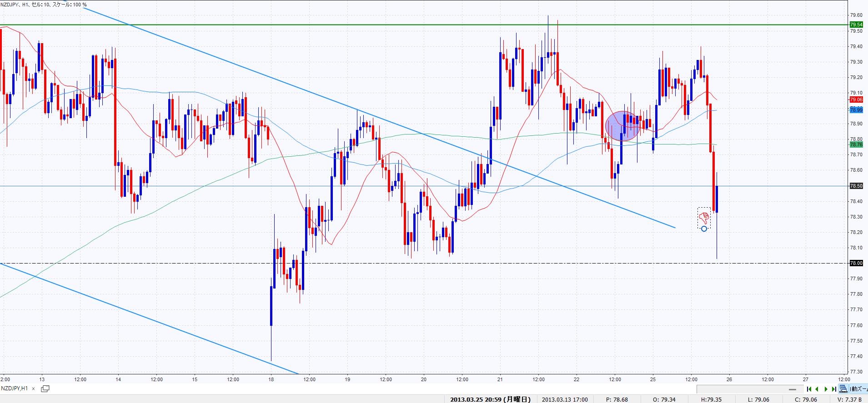Click the blue 78.99 moving average label
This screenshot has width=868, height=403.
pyautogui.click(x=856, y=110)
